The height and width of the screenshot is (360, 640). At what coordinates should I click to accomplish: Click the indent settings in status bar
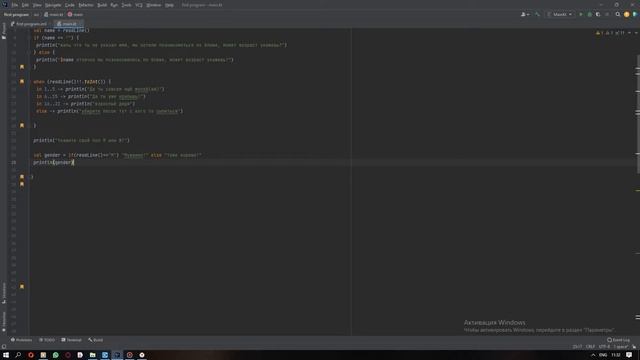tap(621, 347)
